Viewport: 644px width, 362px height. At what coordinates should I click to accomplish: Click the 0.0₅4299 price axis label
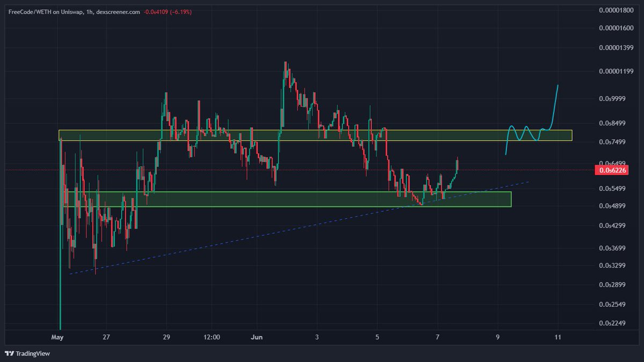click(612, 226)
